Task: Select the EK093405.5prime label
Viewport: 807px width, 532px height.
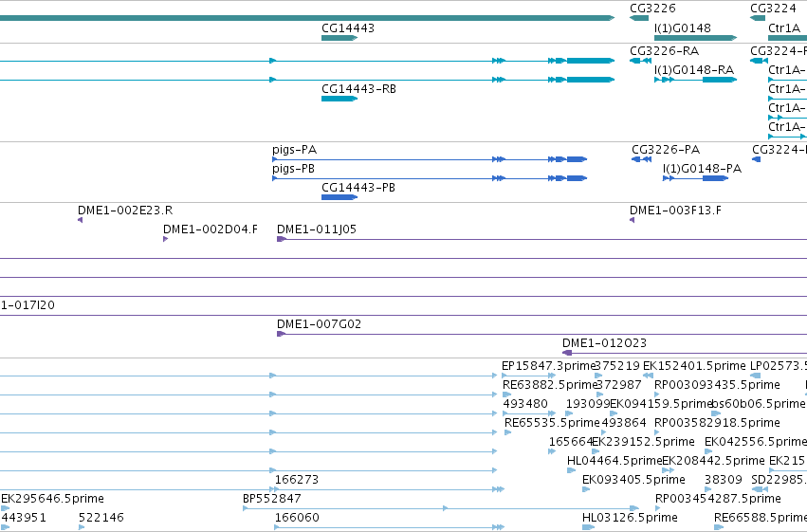Action: pyautogui.click(x=633, y=480)
